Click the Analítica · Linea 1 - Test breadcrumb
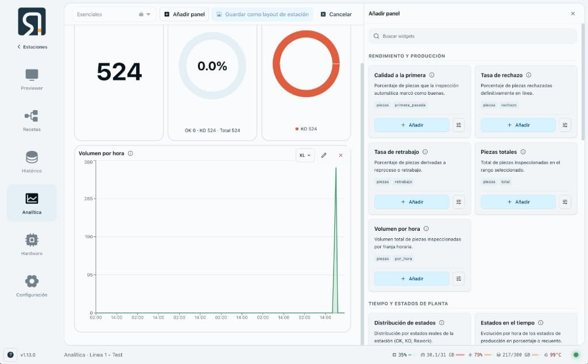 pos(94,355)
